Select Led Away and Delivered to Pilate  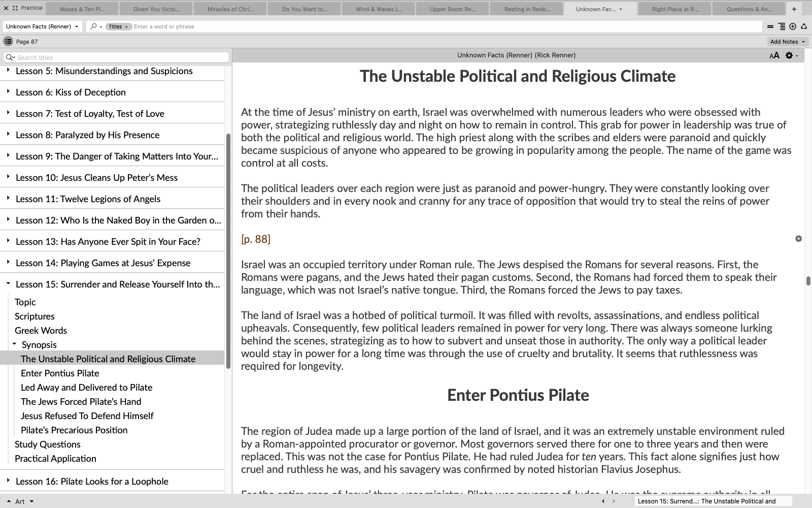pyautogui.click(x=86, y=388)
